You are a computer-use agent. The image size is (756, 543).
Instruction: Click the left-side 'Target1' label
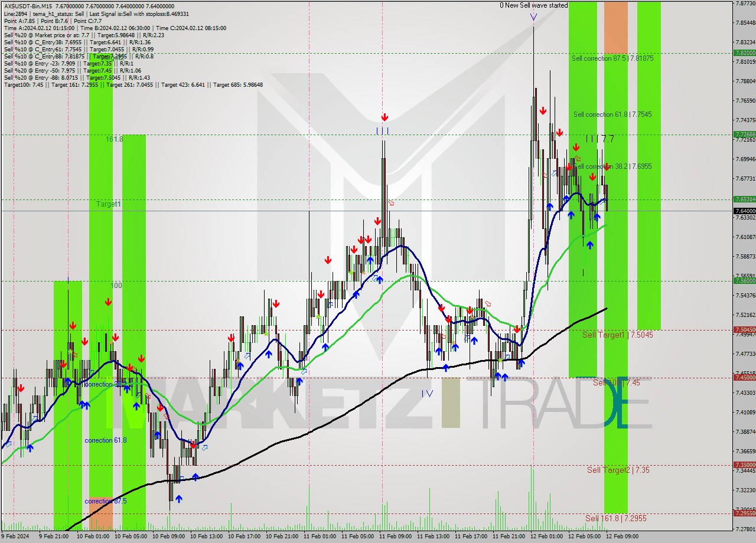(x=109, y=204)
